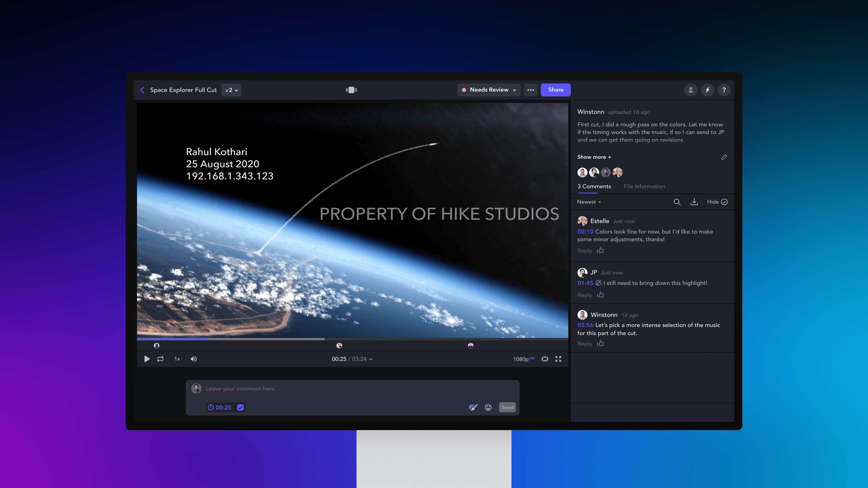The height and width of the screenshot is (488, 868).
Task: Change status via the Needs Review dropdown
Action: tap(488, 90)
